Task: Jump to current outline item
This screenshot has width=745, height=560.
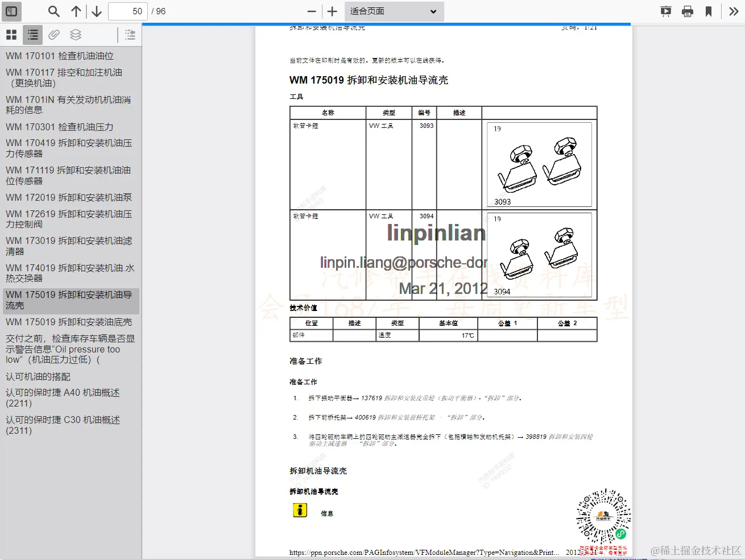Action: pyautogui.click(x=130, y=35)
